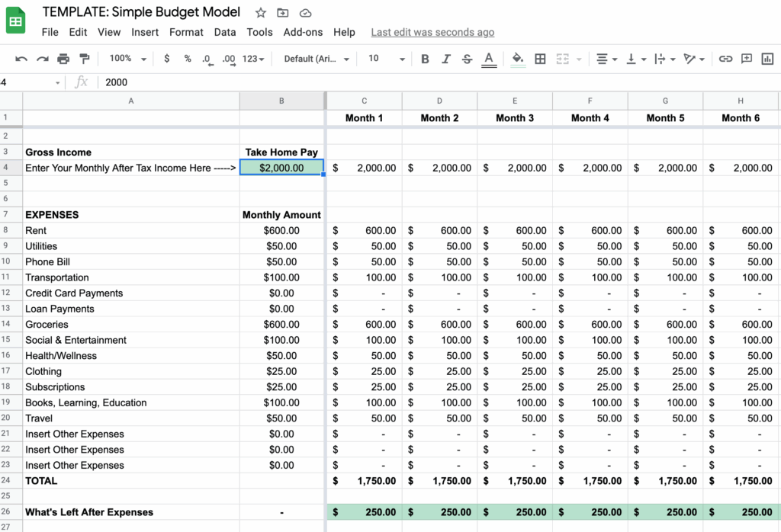Select the Paint format tool
Screen dimensions: 781x532
tap(85, 58)
